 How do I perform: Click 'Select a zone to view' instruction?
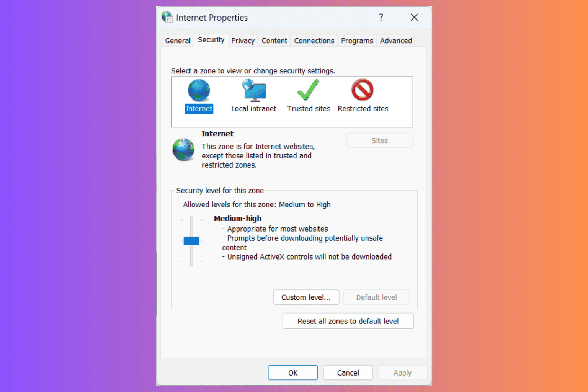pyautogui.click(x=253, y=71)
